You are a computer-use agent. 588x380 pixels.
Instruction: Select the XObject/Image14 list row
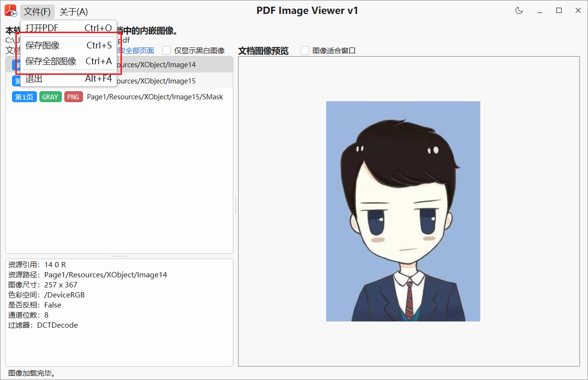pyautogui.click(x=119, y=65)
